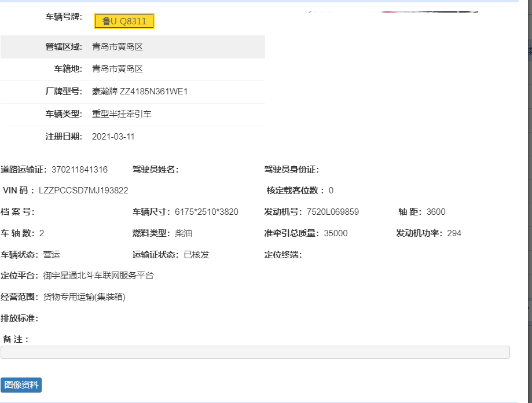
Task: Select business scope 货物专用运输(集装箱)
Action: coord(84,297)
